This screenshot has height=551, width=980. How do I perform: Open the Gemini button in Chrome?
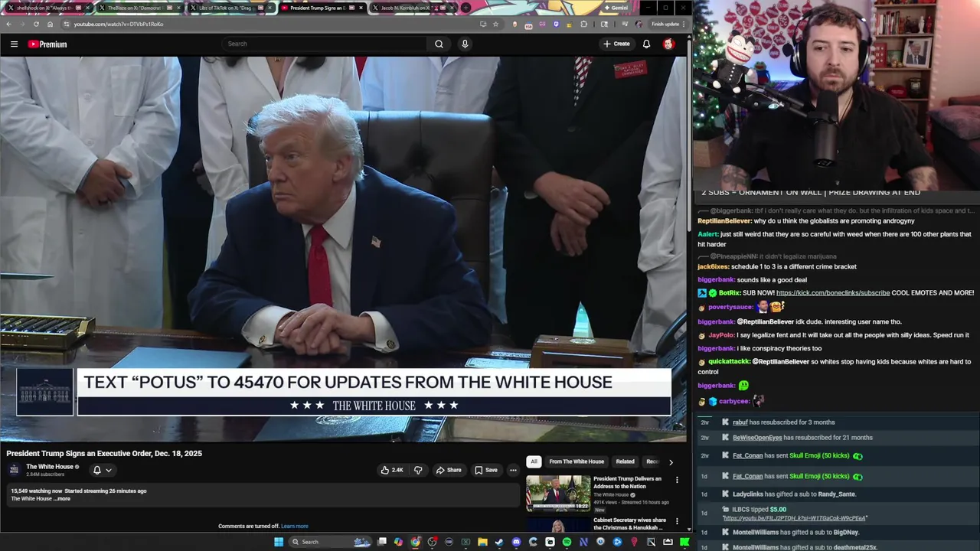pos(615,8)
